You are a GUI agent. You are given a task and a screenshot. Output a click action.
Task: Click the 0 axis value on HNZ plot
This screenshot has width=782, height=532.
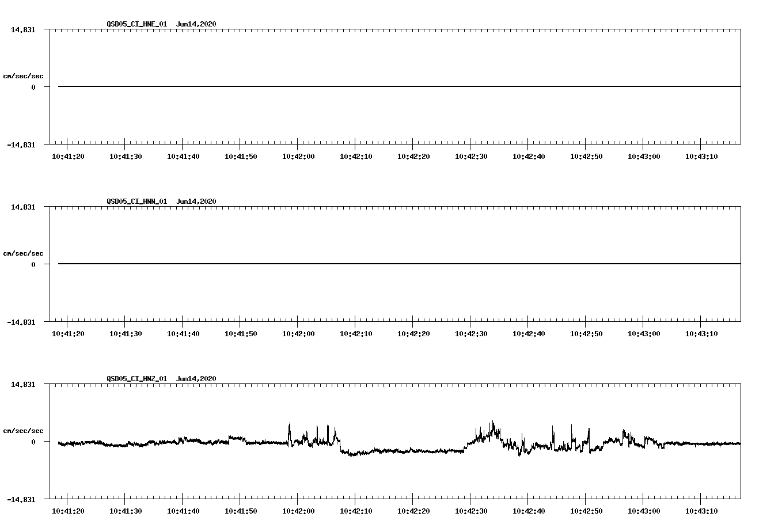pos(33,442)
